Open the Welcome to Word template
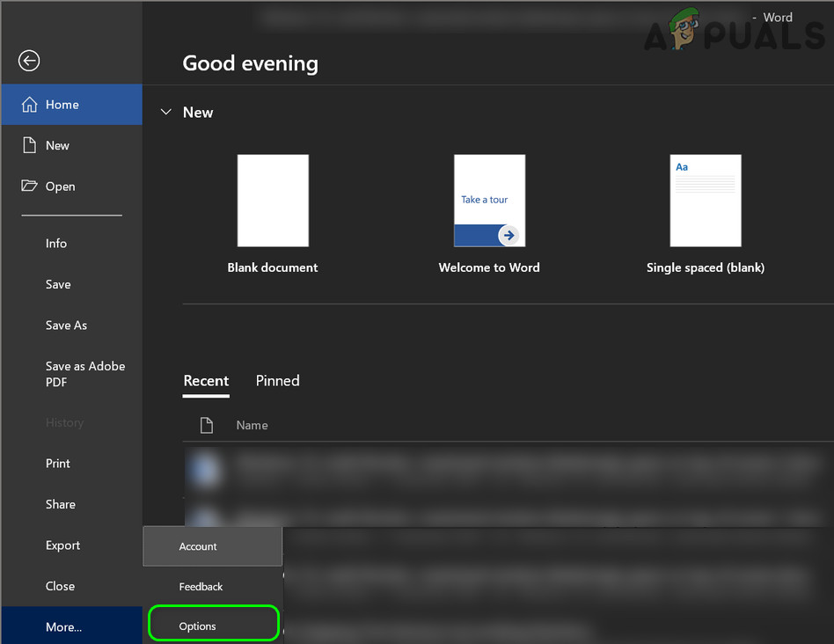The height and width of the screenshot is (644, 834). tap(489, 201)
